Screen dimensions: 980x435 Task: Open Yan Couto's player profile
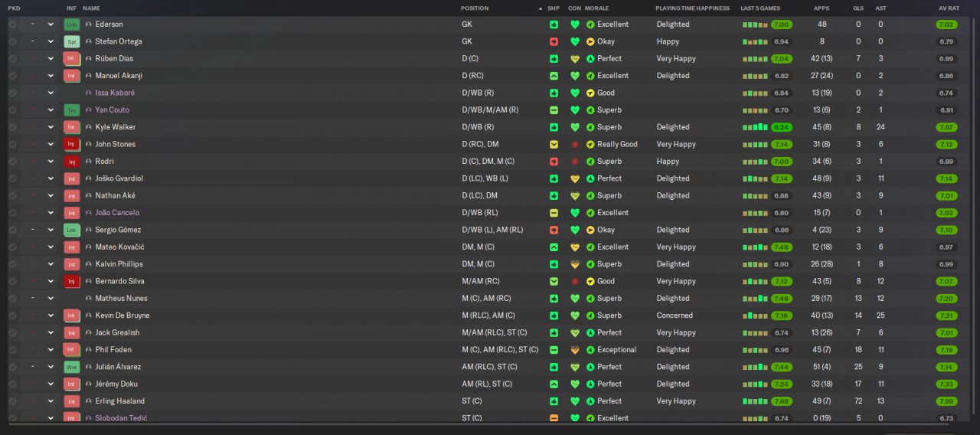tap(113, 110)
